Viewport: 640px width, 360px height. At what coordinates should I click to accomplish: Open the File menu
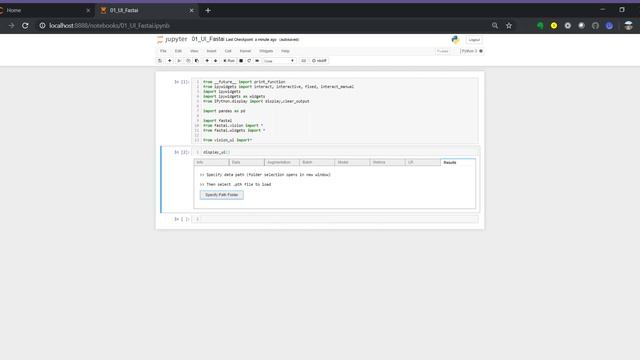pyautogui.click(x=163, y=51)
